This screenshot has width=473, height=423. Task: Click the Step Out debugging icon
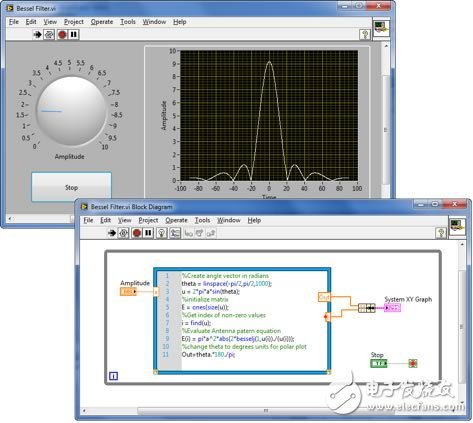(x=211, y=233)
